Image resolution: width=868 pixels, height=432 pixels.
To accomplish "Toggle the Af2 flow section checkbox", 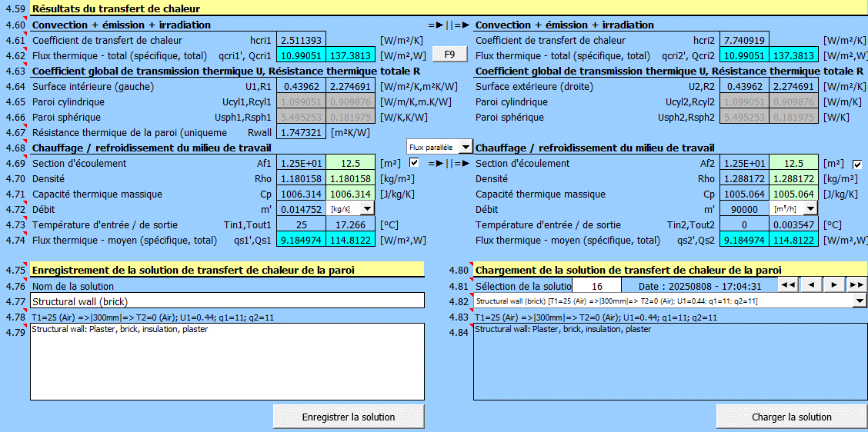I will click(x=857, y=164).
